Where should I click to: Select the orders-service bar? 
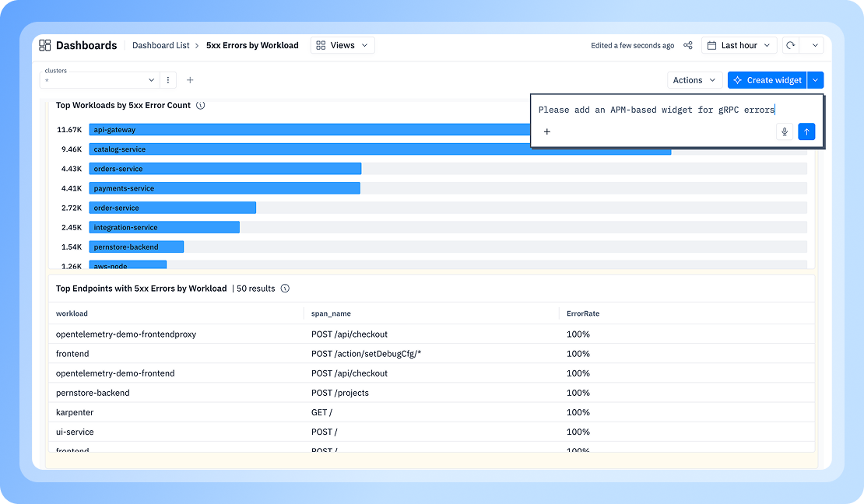pos(226,169)
